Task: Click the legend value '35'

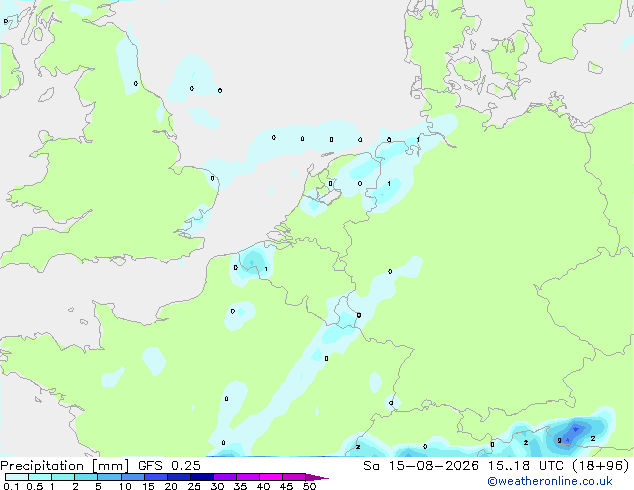Action: pyautogui.click(x=240, y=486)
